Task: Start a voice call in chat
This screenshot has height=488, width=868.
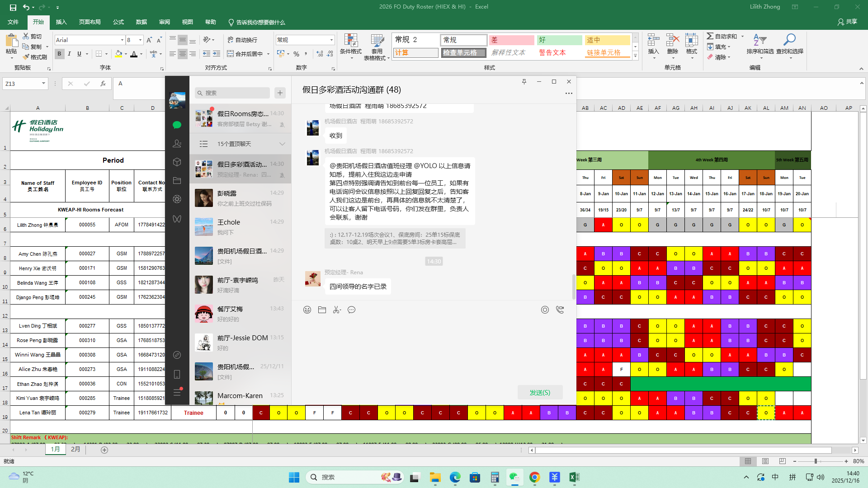Action: (560, 310)
